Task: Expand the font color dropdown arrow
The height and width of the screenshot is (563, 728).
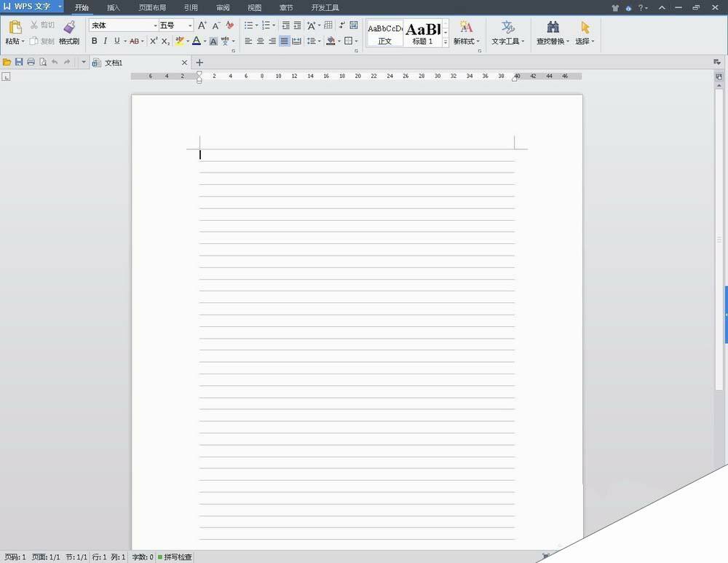Action: (205, 41)
